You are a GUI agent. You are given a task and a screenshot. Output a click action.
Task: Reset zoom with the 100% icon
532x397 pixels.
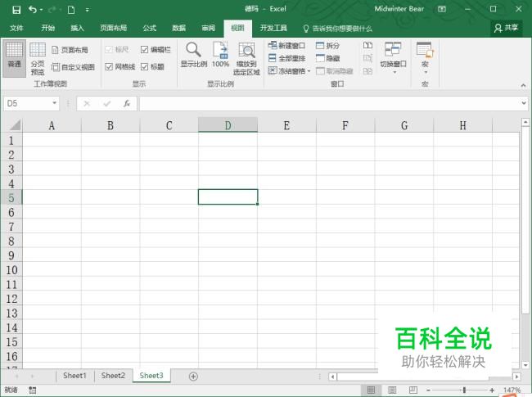(x=220, y=55)
